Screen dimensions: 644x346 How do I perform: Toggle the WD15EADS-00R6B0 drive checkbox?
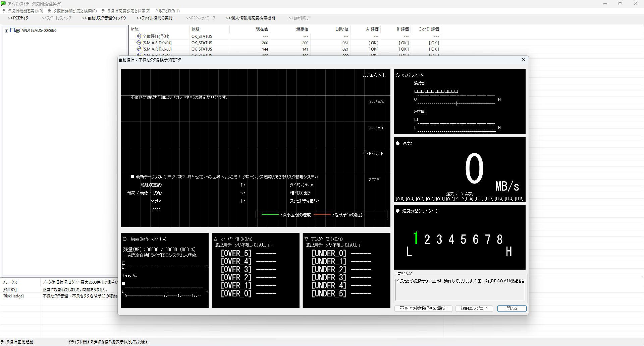tap(12, 30)
